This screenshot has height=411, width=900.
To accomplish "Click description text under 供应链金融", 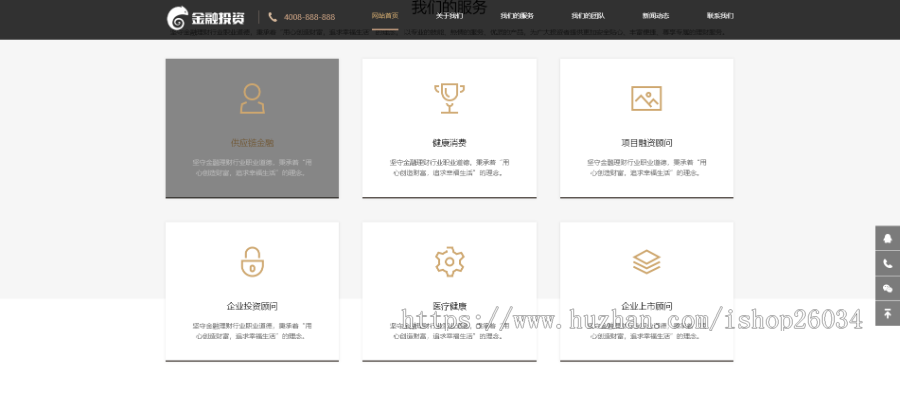I will click(x=252, y=168).
